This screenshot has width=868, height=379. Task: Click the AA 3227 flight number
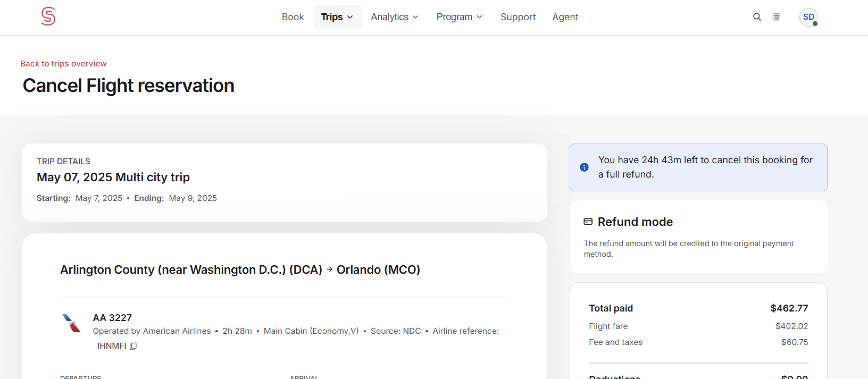[x=112, y=318]
